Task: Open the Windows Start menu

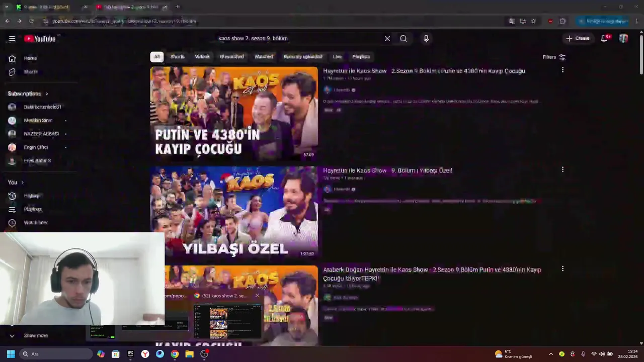Action: [11, 354]
